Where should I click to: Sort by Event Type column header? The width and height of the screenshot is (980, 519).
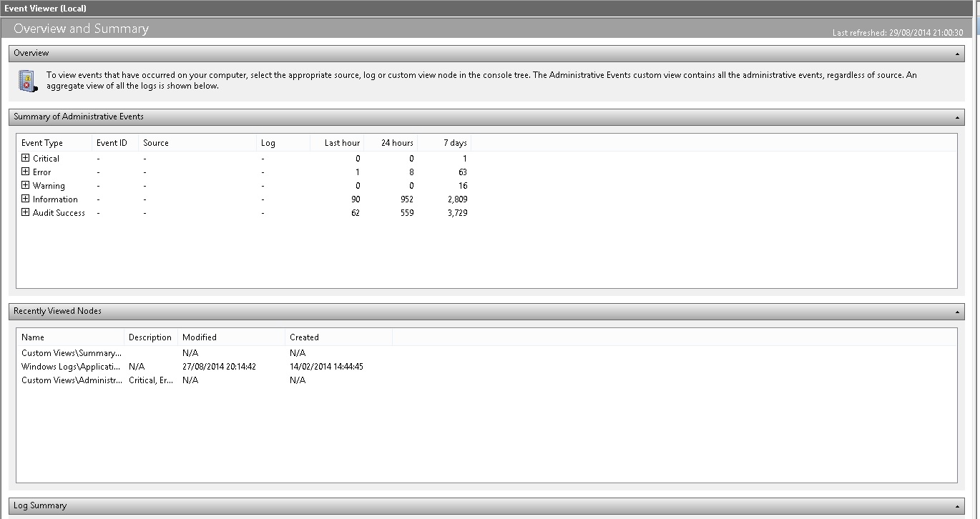coord(54,143)
